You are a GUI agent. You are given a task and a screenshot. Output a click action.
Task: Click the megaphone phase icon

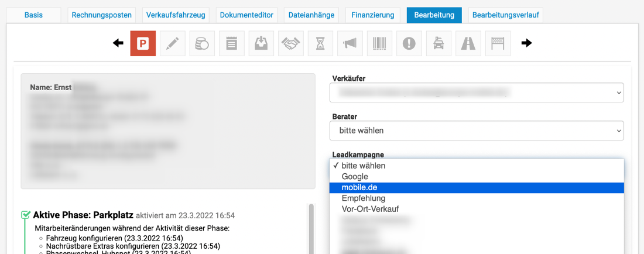[350, 43]
